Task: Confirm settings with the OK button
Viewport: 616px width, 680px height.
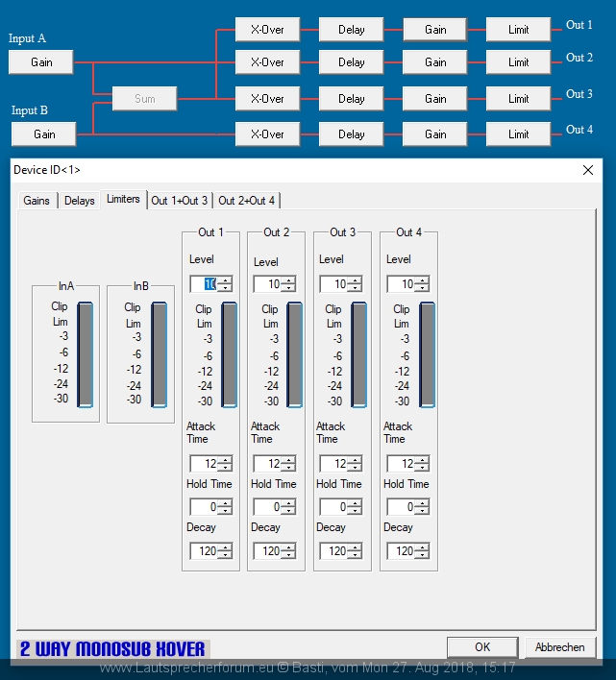Action: (x=482, y=647)
